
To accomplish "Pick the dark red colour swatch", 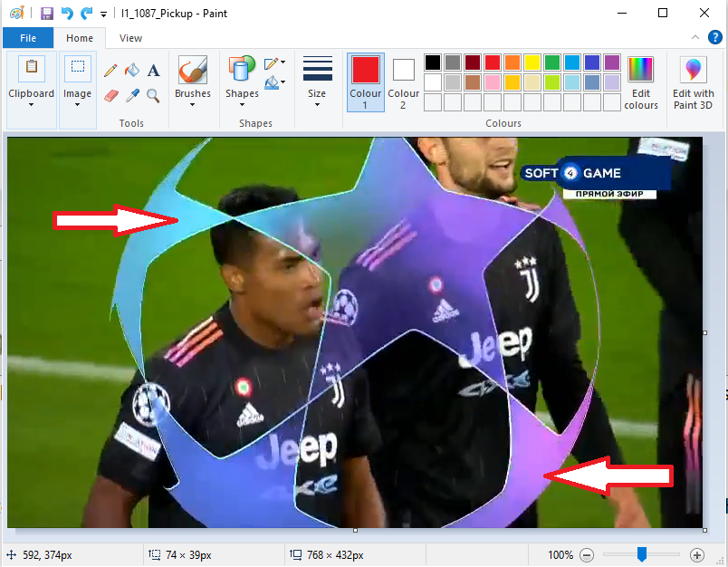I will 473,62.
